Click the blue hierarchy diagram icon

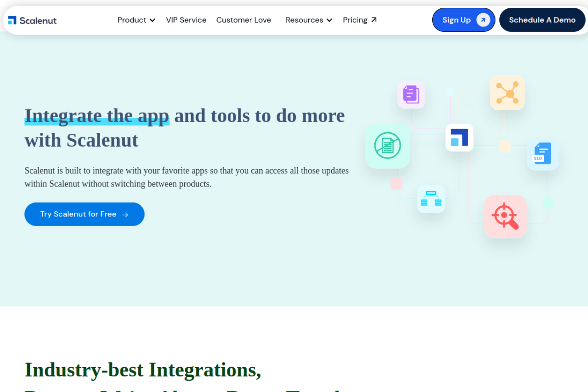click(431, 199)
